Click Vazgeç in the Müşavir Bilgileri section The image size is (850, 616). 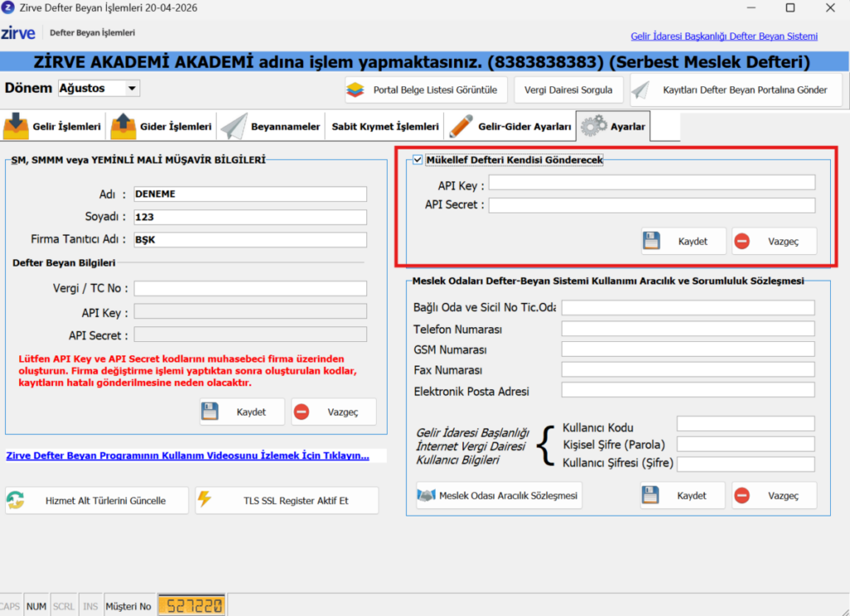334,412
